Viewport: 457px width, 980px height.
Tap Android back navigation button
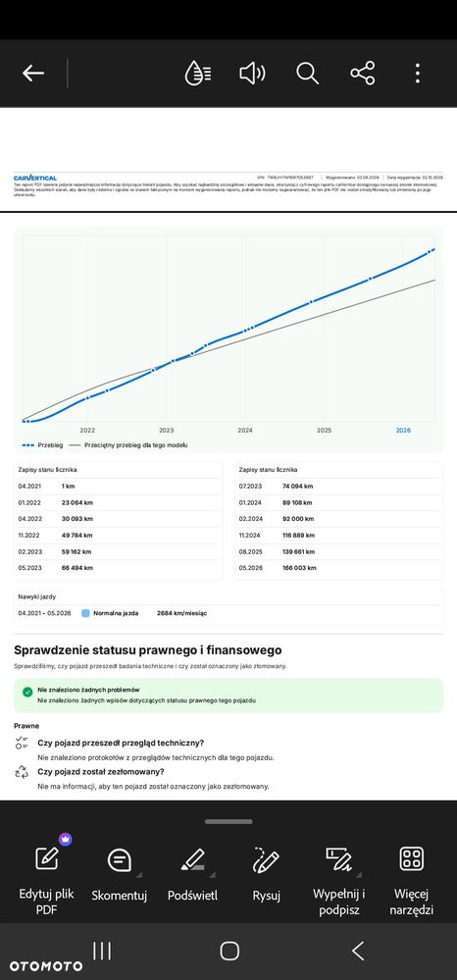point(358,951)
